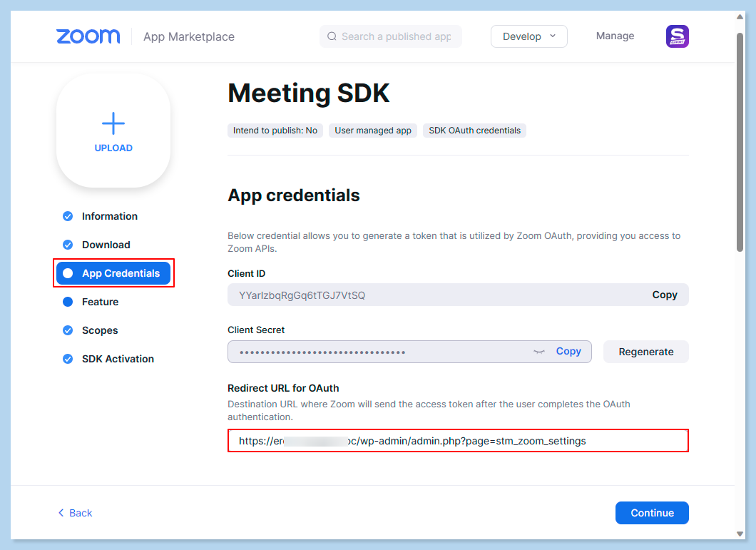
Task: Click the Redirect URL for OAuth field
Action: tap(457, 441)
